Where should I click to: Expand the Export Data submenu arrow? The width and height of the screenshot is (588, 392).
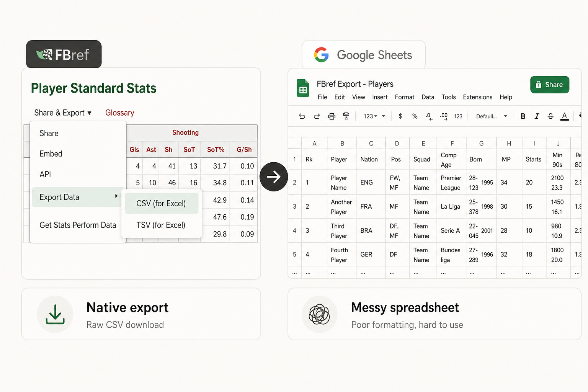tap(116, 196)
